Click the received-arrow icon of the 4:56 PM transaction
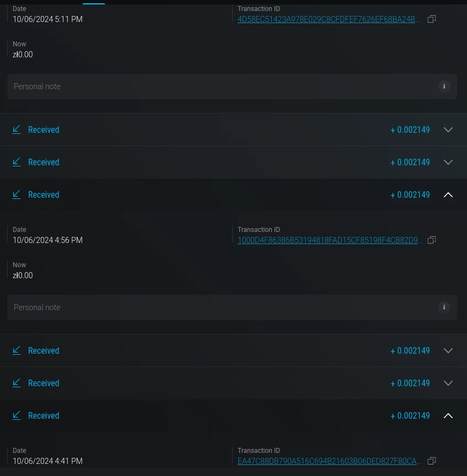The height and width of the screenshot is (476, 467). [17, 194]
